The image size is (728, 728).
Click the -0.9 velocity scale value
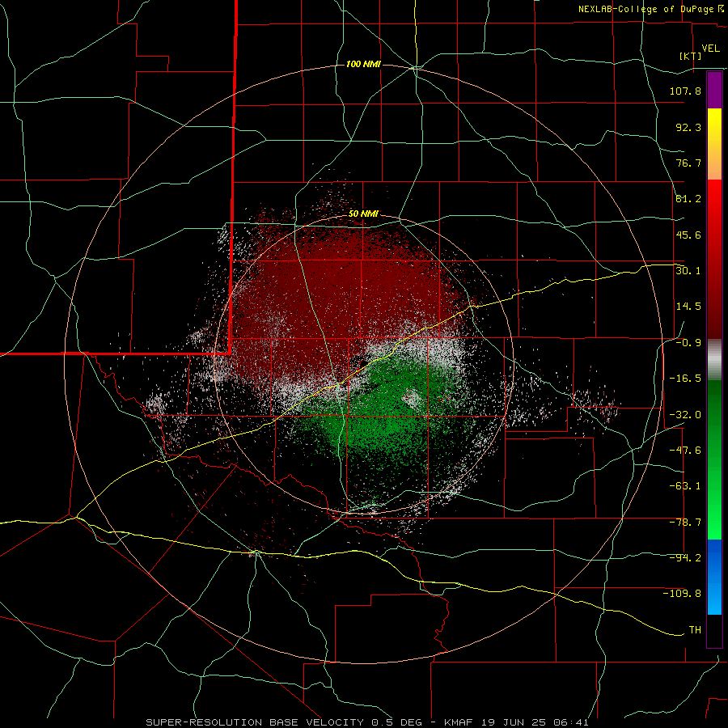click(x=688, y=343)
